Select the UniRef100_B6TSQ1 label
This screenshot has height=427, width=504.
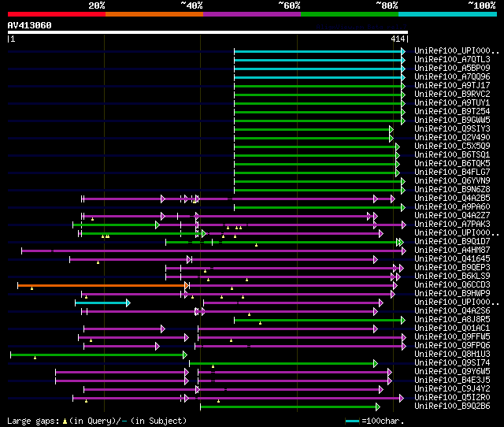click(452, 155)
